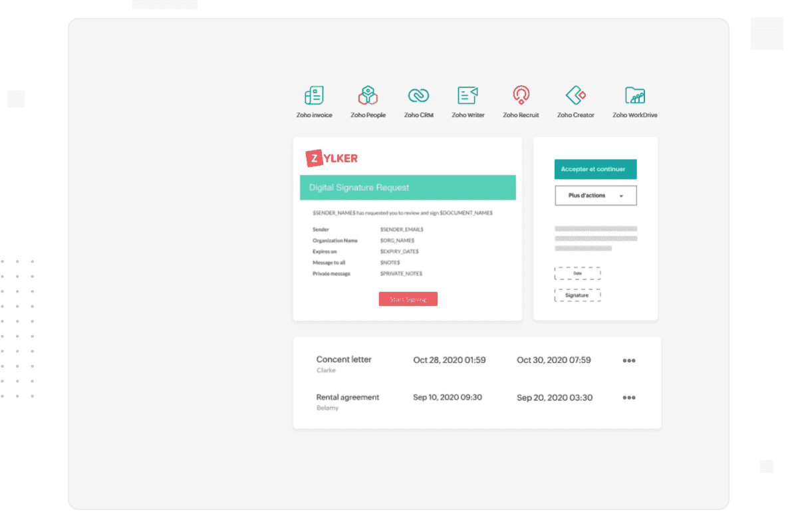
Task: Expand the Plus d'actions dropdown
Action: pyautogui.click(x=595, y=196)
